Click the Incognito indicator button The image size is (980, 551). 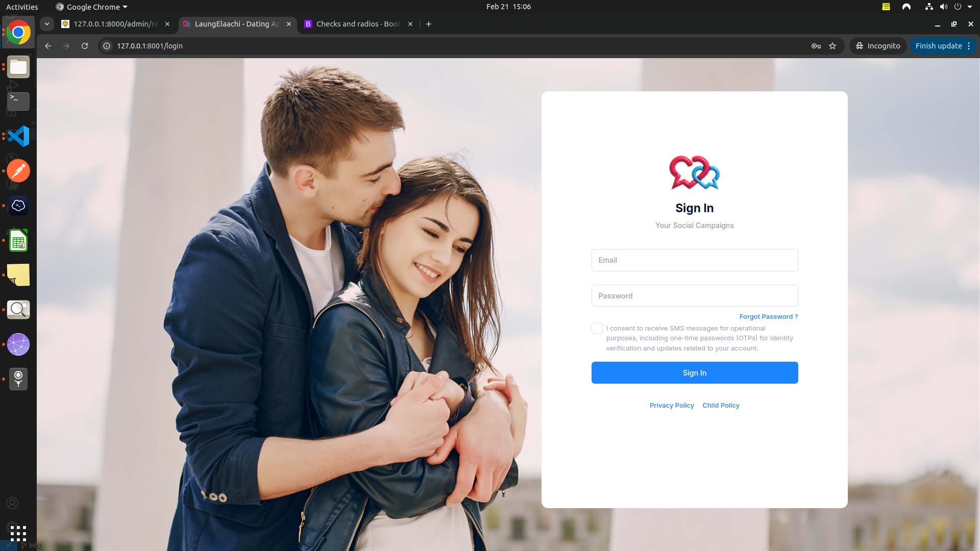point(878,46)
